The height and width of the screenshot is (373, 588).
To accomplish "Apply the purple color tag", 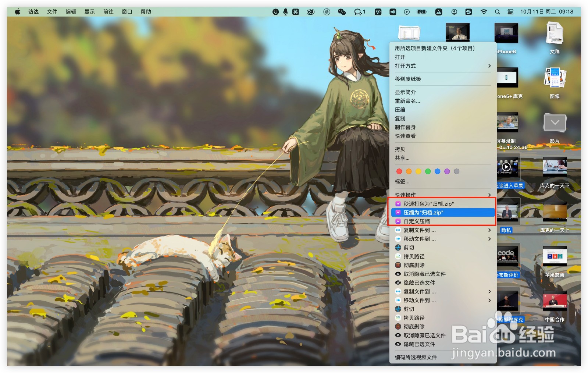I will (x=447, y=171).
